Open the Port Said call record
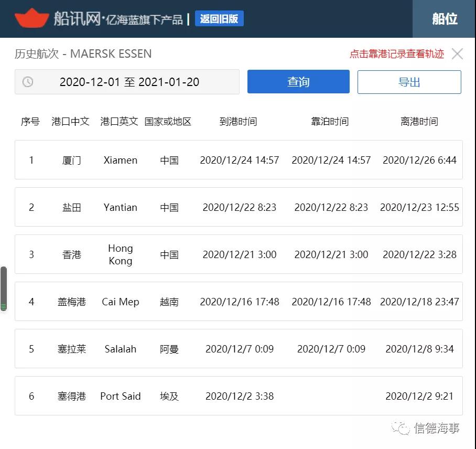476x449 pixels. pos(238,396)
